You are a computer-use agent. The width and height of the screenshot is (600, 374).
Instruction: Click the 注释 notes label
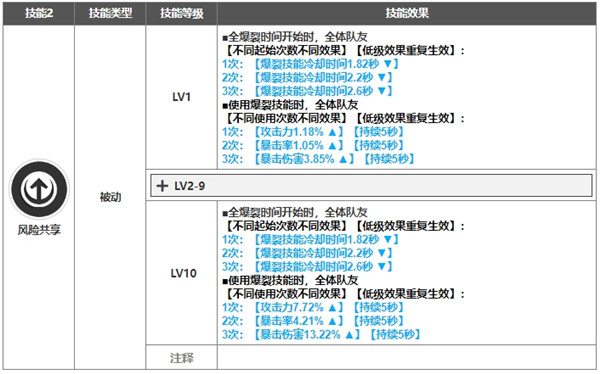click(x=181, y=358)
